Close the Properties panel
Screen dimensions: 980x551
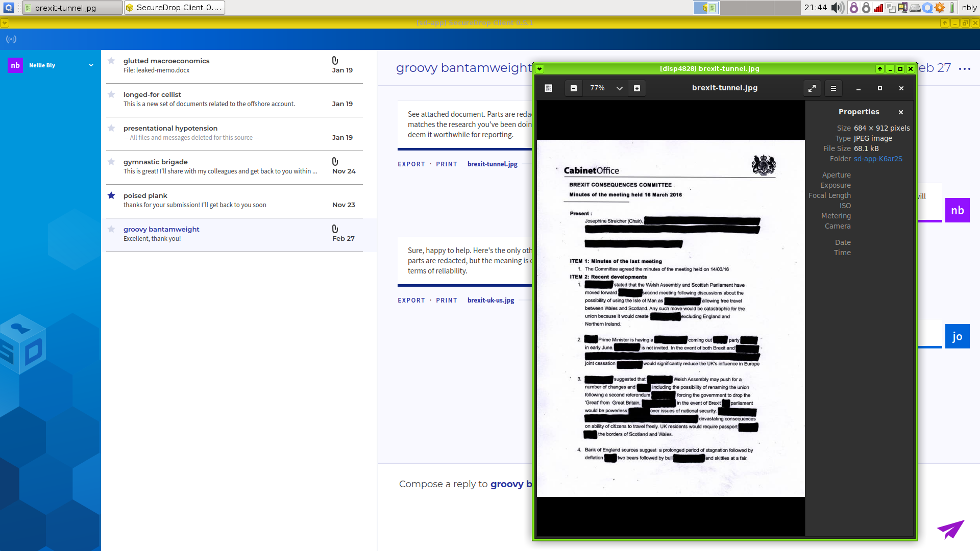click(901, 112)
